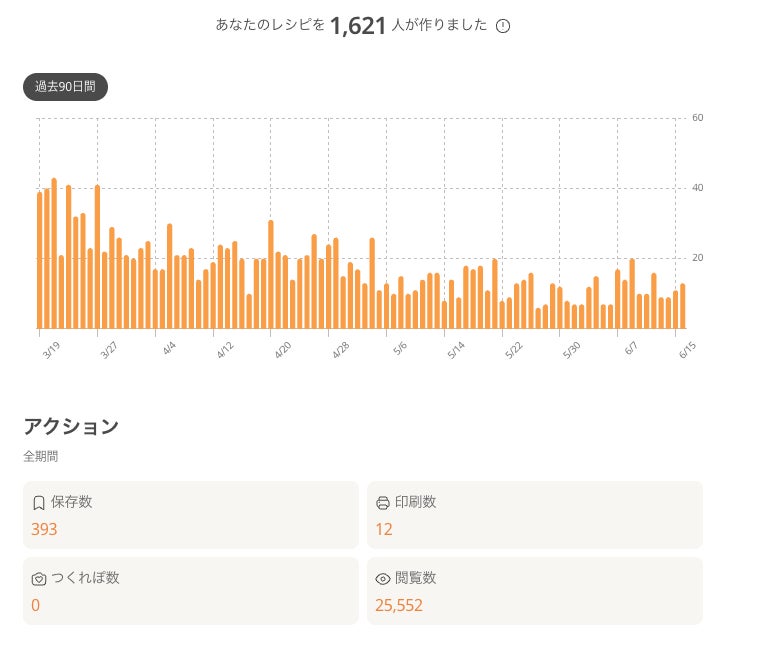Click the 全期間 label under アクション
Image resolution: width=773 pixels, height=648 pixels.
pos(41,456)
